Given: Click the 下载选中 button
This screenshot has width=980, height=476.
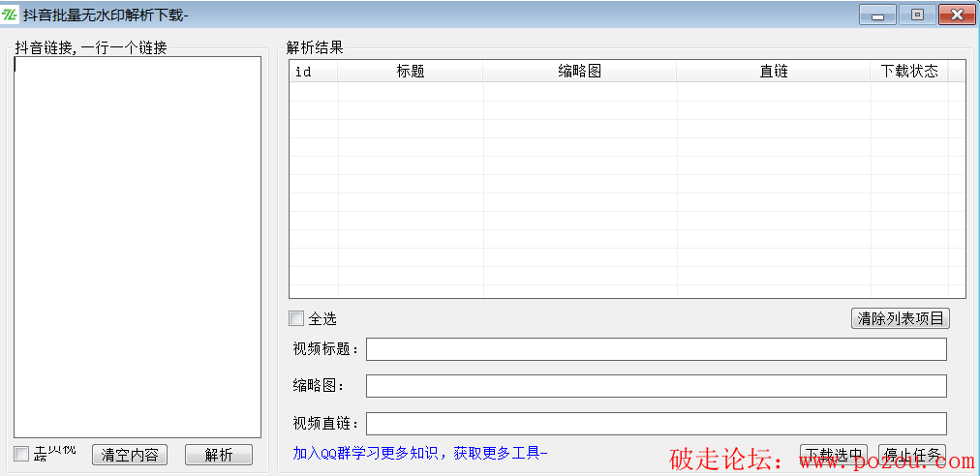Looking at the screenshot, I should 834,454.
